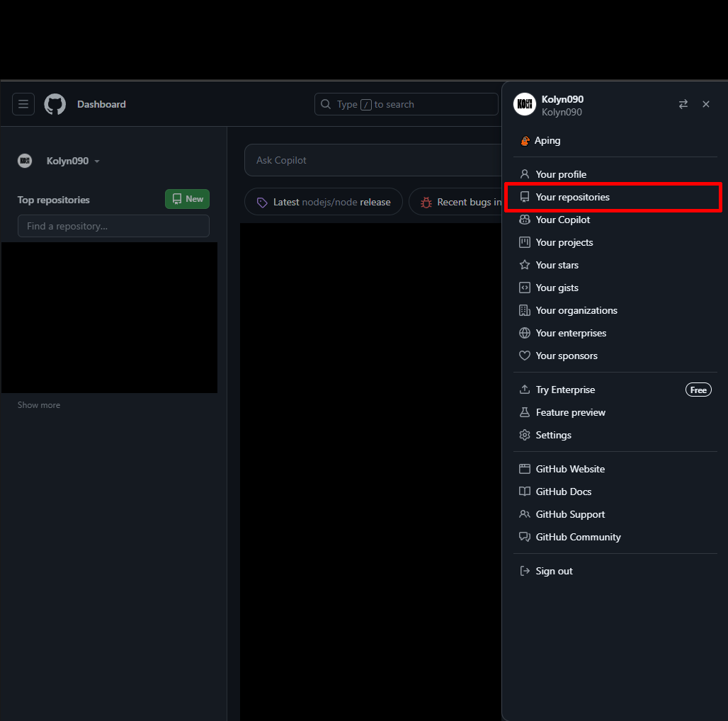Viewport: 728px width, 721px height.
Task: Click the Your stars star icon
Action: pos(525,265)
